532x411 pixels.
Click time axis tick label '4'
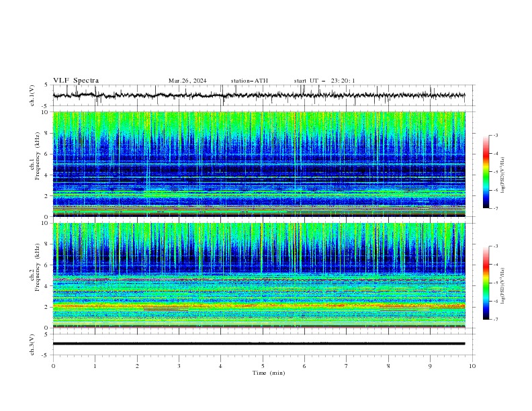220,366
